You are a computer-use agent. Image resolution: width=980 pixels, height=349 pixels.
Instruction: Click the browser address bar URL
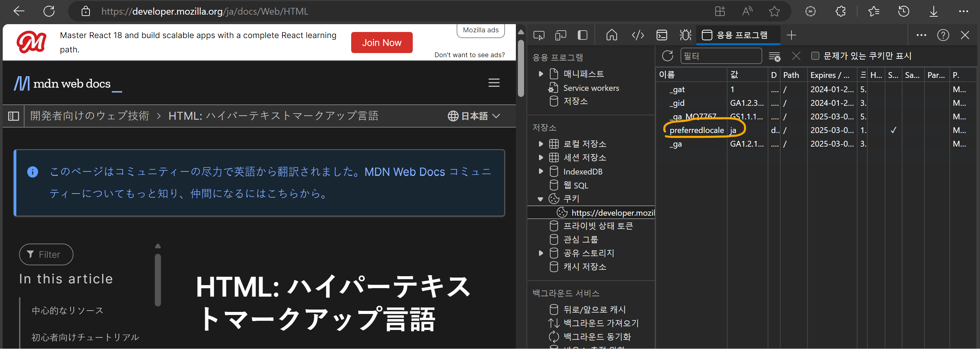point(205,12)
